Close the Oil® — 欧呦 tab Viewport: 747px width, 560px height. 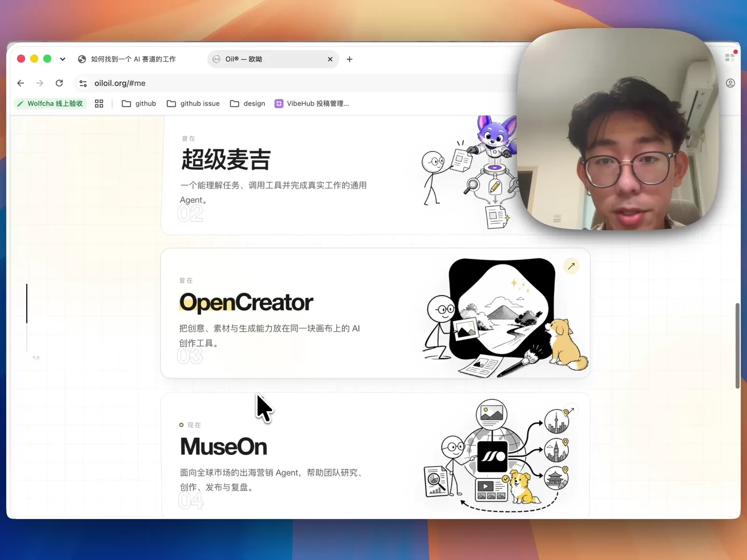click(330, 59)
